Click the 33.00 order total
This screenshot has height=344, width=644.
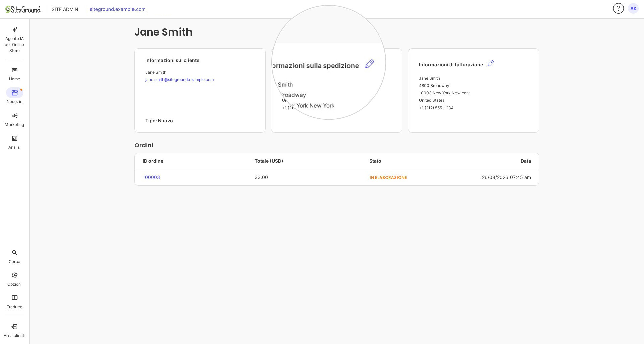coord(261,177)
